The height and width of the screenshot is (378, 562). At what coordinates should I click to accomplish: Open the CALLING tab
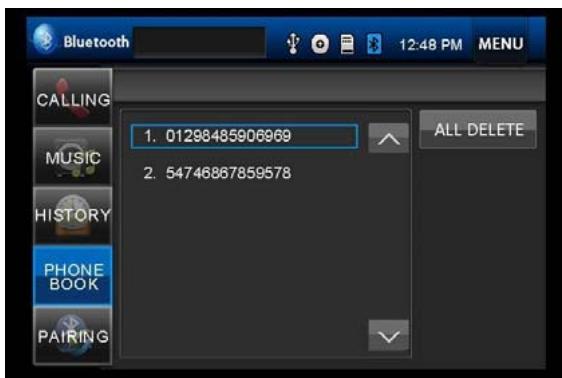pos(73,97)
